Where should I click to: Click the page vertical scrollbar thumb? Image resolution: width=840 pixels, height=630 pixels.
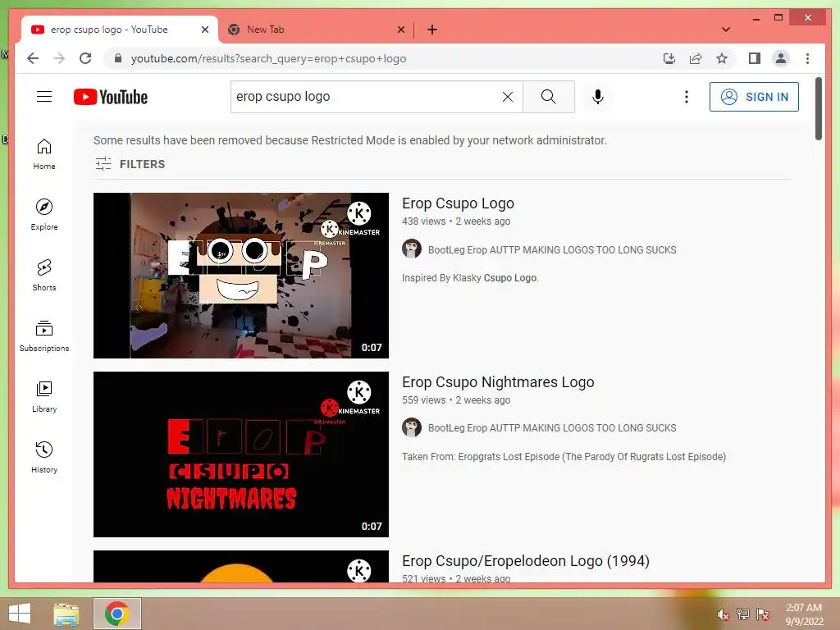pos(818,109)
